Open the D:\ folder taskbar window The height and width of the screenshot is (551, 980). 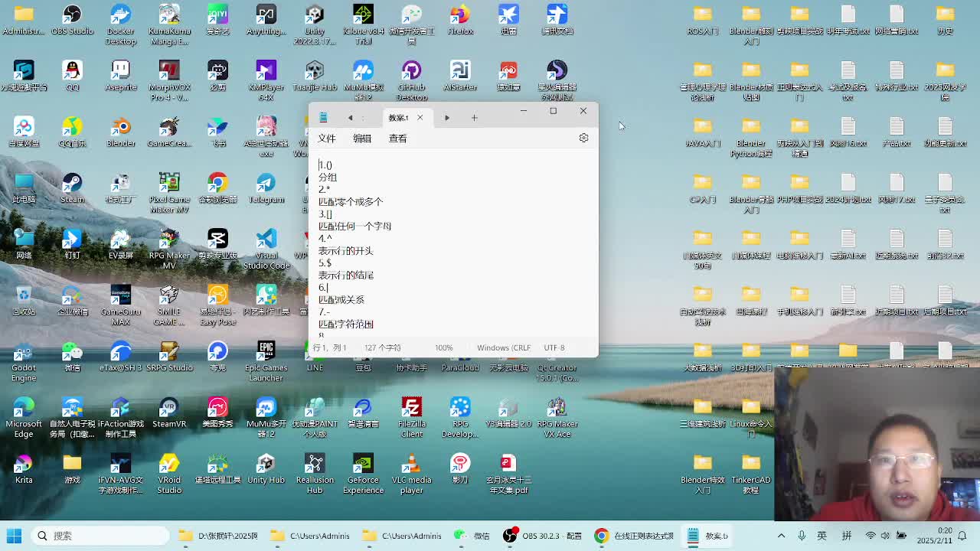click(x=219, y=536)
